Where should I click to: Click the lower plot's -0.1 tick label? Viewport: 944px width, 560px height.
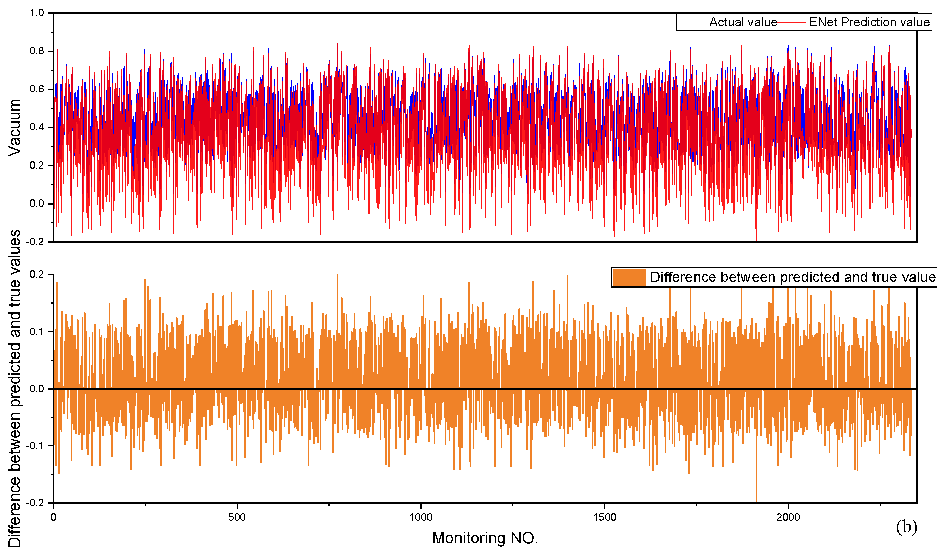pos(35,446)
